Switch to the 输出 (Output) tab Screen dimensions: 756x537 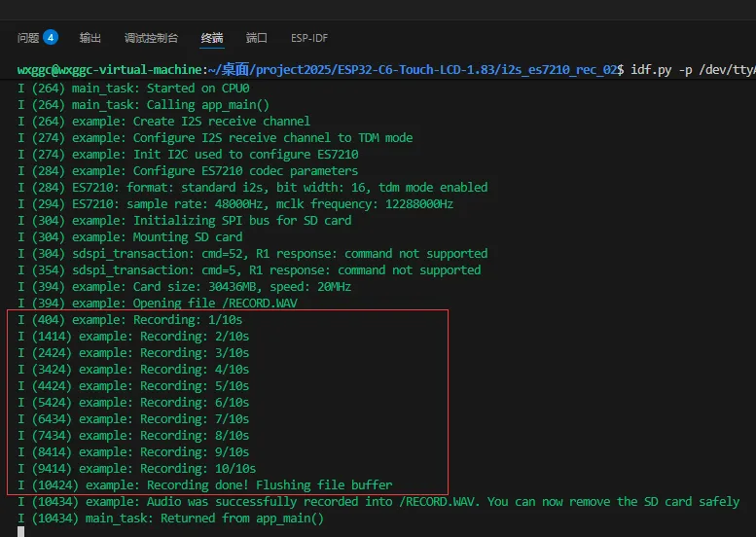90,38
